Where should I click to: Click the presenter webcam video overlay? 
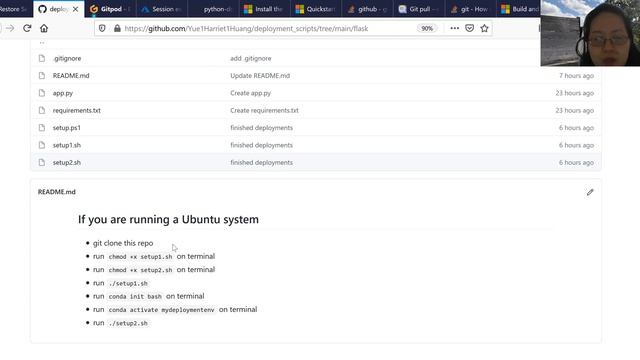click(590, 33)
